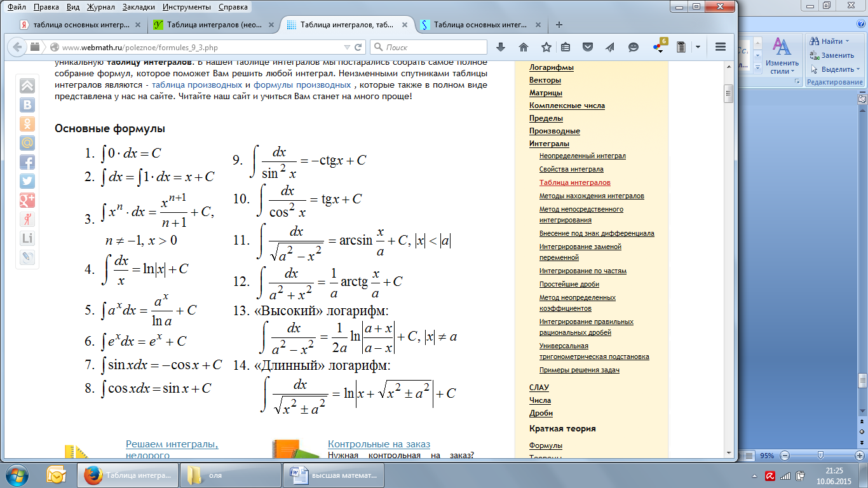
Task: Click the calculator-like add-on icon
Action: 681,47
